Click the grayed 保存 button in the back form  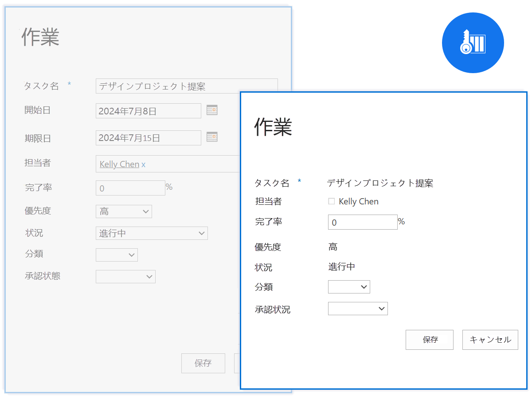[203, 363]
